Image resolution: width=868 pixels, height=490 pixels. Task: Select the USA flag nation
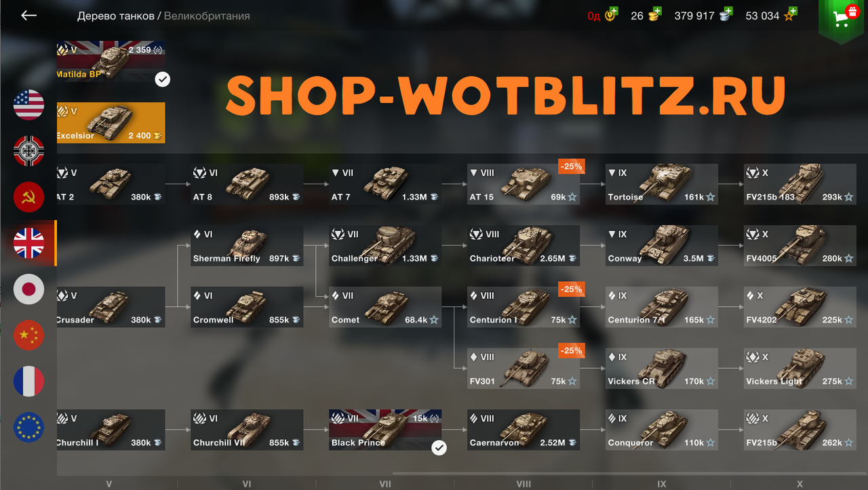[x=29, y=105]
